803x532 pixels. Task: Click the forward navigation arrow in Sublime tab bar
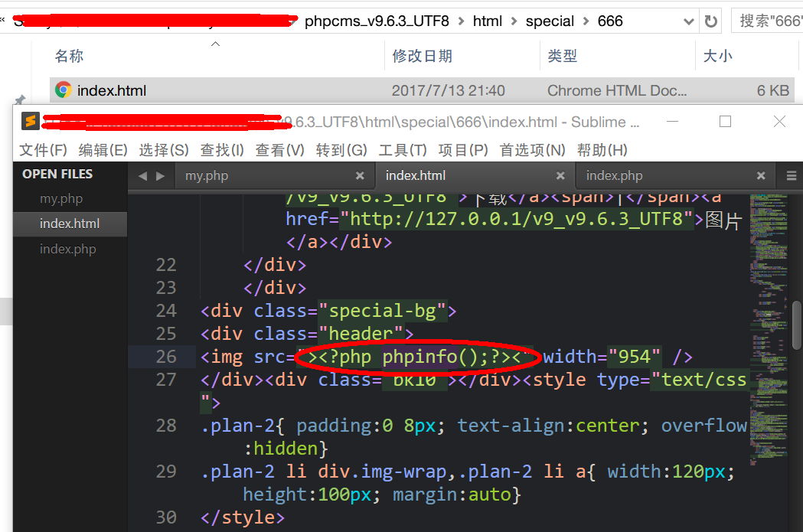(x=158, y=175)
